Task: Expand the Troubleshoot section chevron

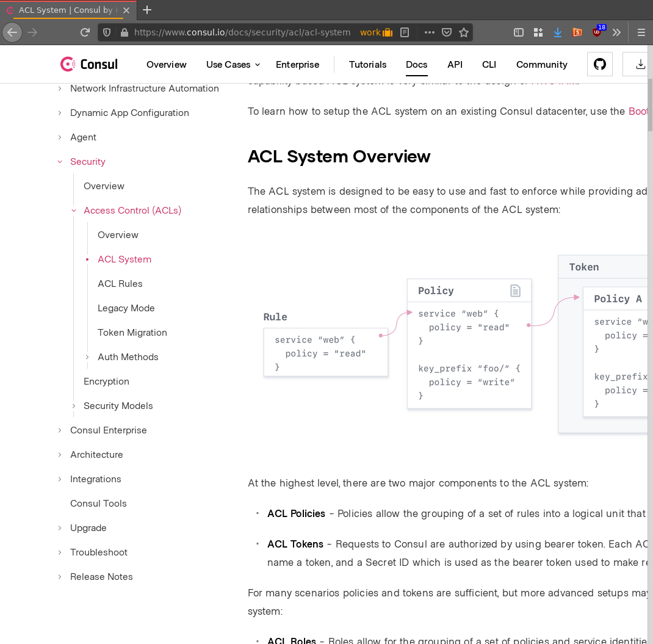Action: click(x=60, y=552)
